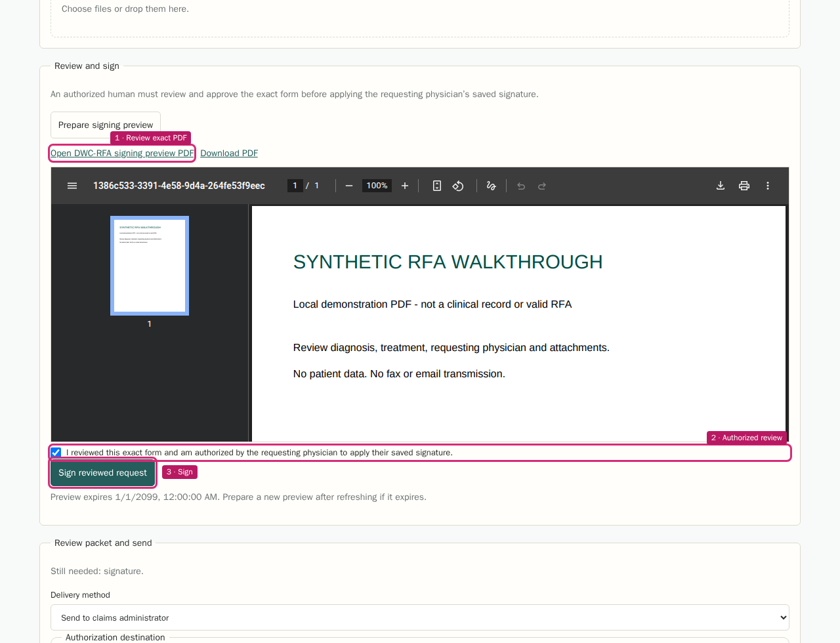Open the PDF viewer more actions menu
This screenshot has height=643, width=840.
pos(768,186)
